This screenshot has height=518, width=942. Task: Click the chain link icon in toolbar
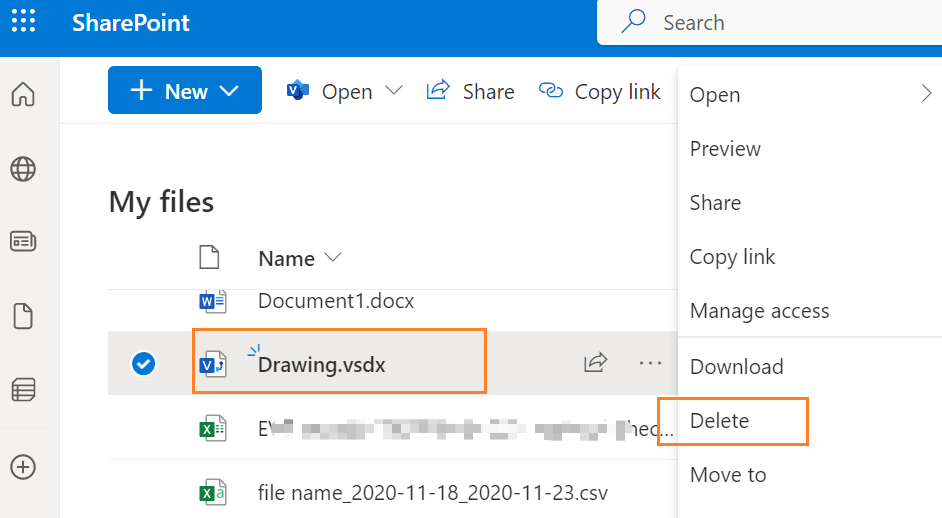551,91
